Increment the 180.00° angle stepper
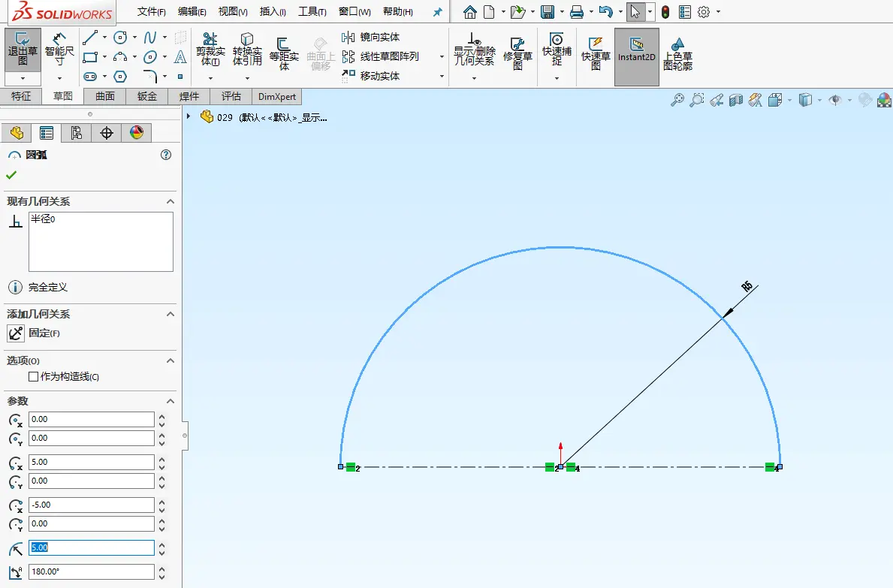The height and width of the screenshot is (588, 893). coord(162,568)
